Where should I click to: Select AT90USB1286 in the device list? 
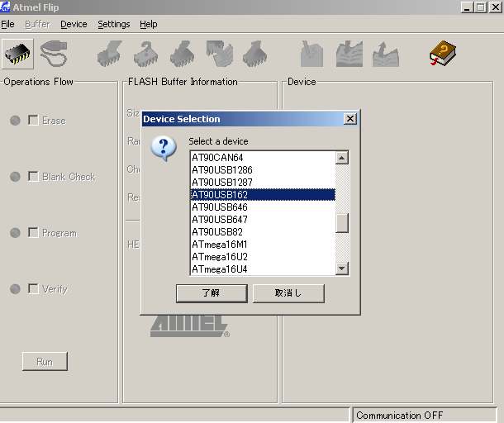point(263,169)
